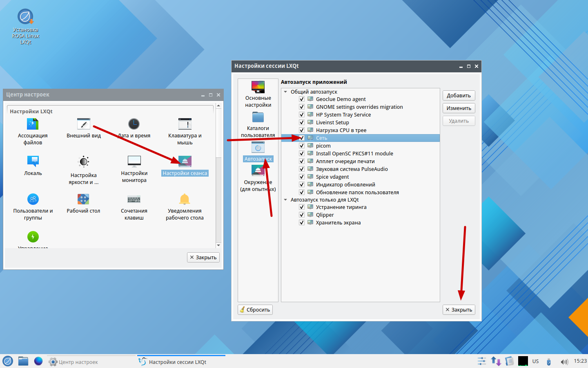Collapse Автозапуск только для LXQt group
The height and width of the screenshot is (368, 588).
pyautogui.click(x=285, y=200)
